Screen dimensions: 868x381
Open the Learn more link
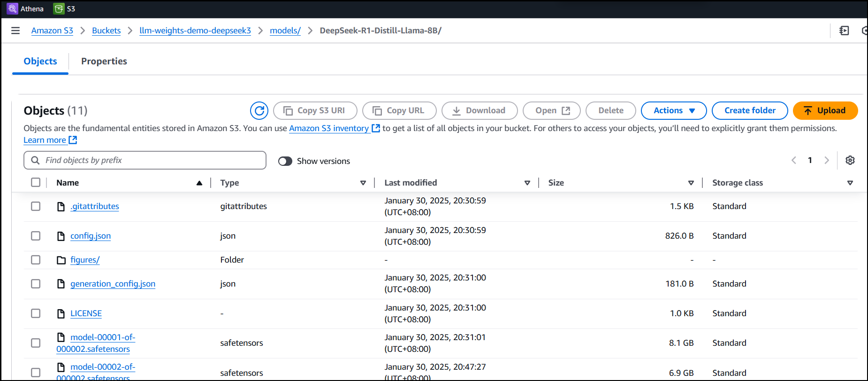[x=45, y=140]
